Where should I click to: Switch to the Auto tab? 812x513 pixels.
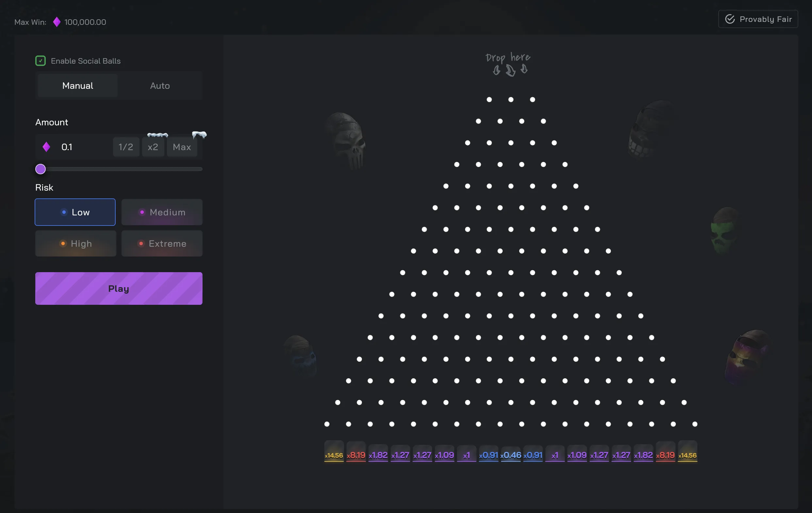click(x=160, y=85)
